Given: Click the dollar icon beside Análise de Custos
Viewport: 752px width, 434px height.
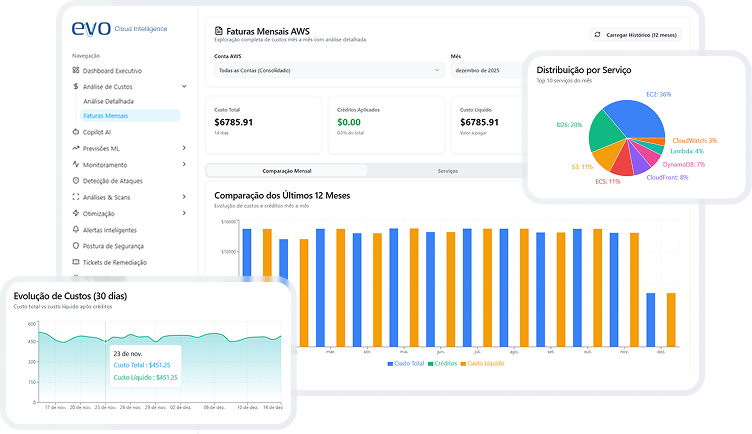Looking at the screenshot, I should coord(76,87).
